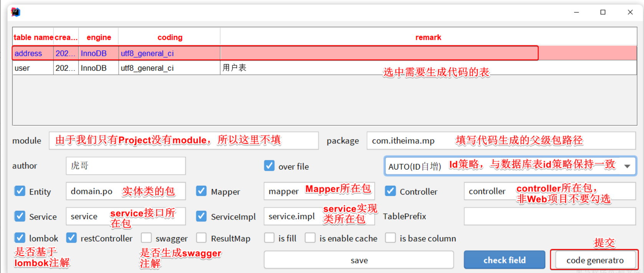The height and width of the screenshot is (273, 644).
Task: Enable the is enable cache checkbox
Action: point(310,238)
